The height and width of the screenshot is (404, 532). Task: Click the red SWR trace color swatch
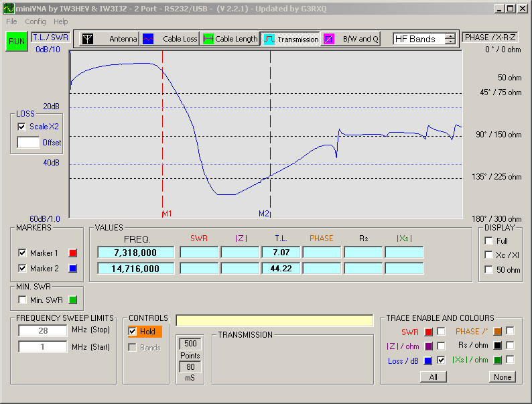point(429,332)
